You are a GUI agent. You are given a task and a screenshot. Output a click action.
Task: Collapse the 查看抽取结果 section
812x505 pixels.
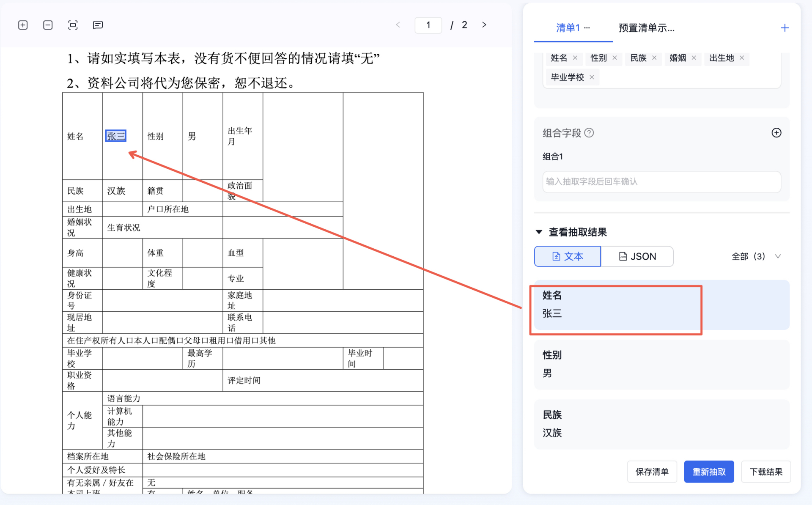[x=539, y=232]
